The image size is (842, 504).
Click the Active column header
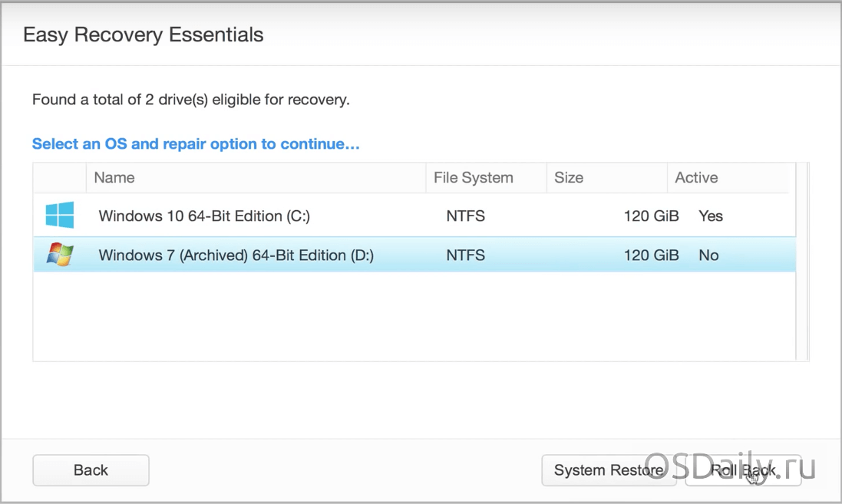pos(696,178)
